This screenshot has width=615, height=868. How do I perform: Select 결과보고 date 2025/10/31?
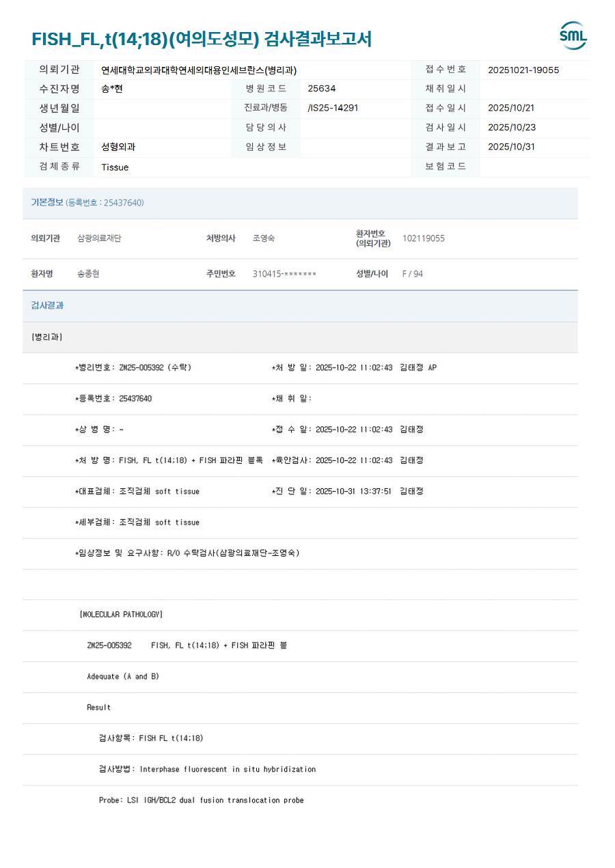[x=512, y=147]
